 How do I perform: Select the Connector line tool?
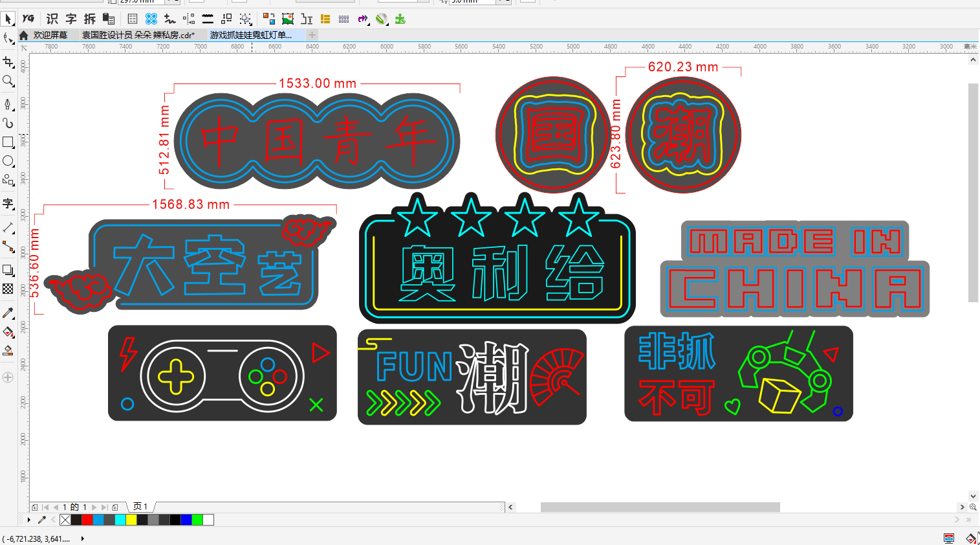pyautogui.click(x=8, y=246)
